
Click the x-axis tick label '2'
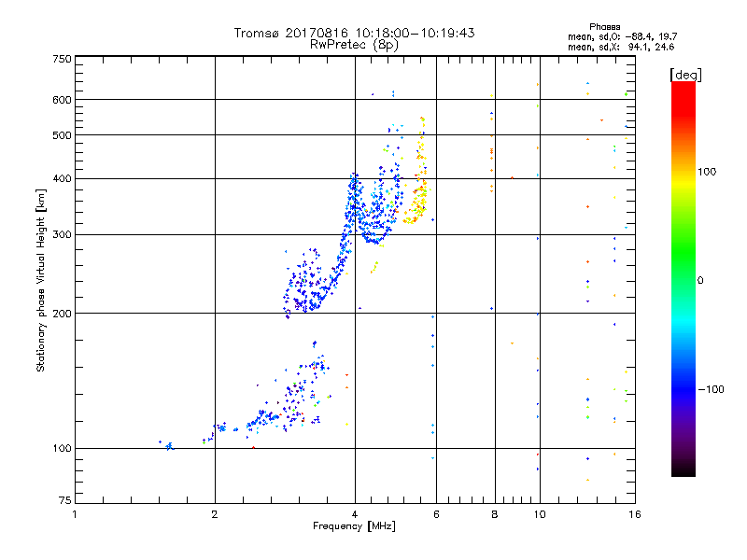(215, 514)
